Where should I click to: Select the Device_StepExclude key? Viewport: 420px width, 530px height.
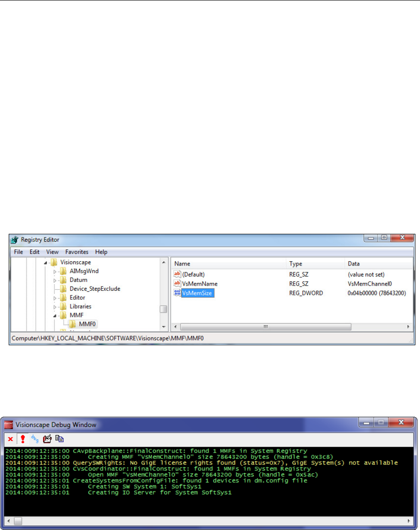point(95,289)
